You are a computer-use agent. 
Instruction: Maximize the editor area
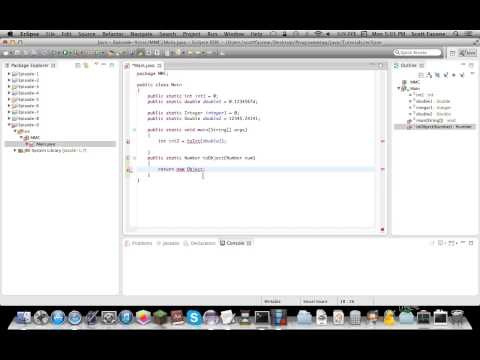point(381,66)
